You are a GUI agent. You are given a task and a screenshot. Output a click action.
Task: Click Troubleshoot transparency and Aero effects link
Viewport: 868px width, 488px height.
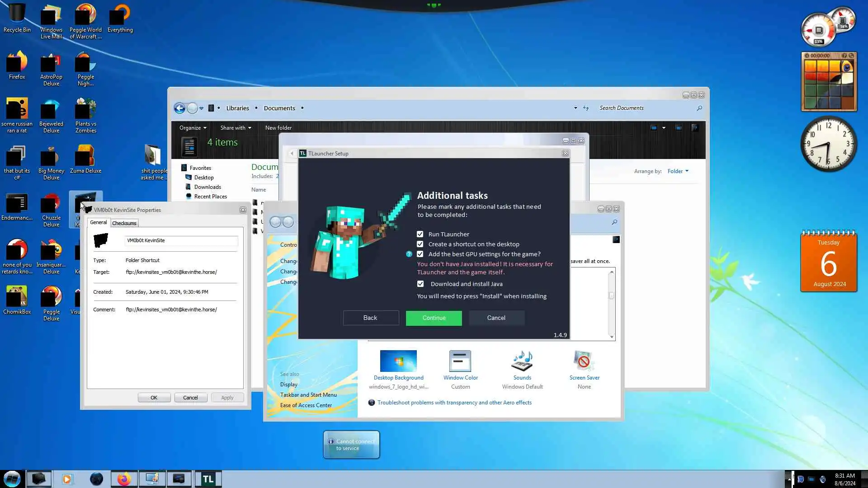454,403
